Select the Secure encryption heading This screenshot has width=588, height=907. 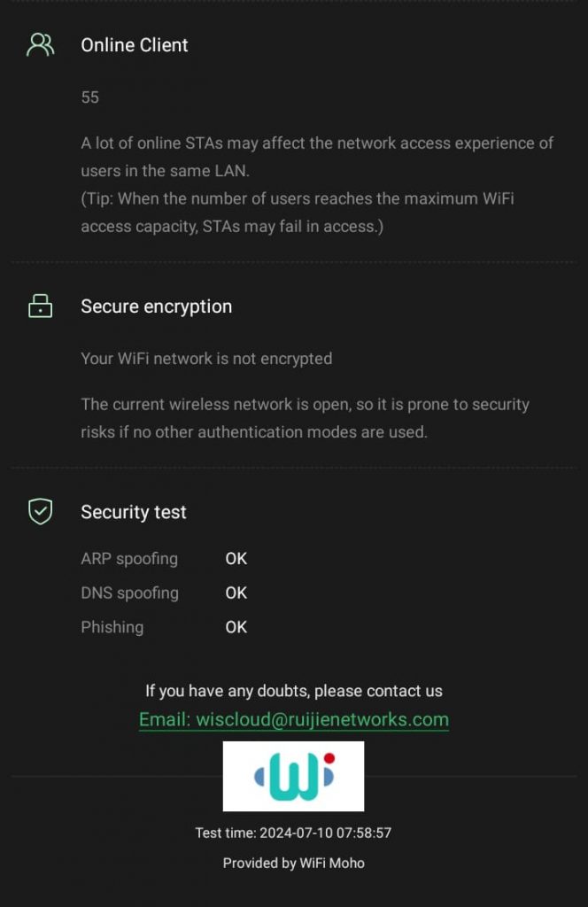pos(157,306)
